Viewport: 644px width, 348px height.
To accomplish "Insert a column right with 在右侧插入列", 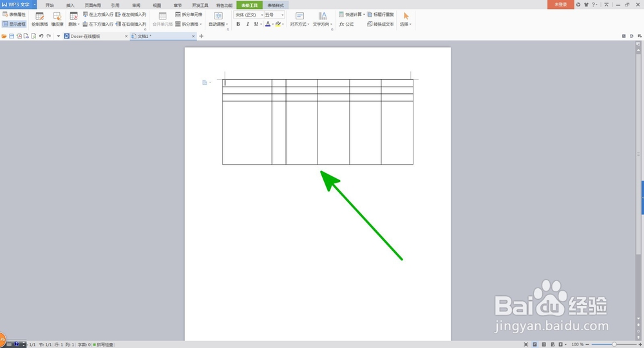I will point(131,24).
